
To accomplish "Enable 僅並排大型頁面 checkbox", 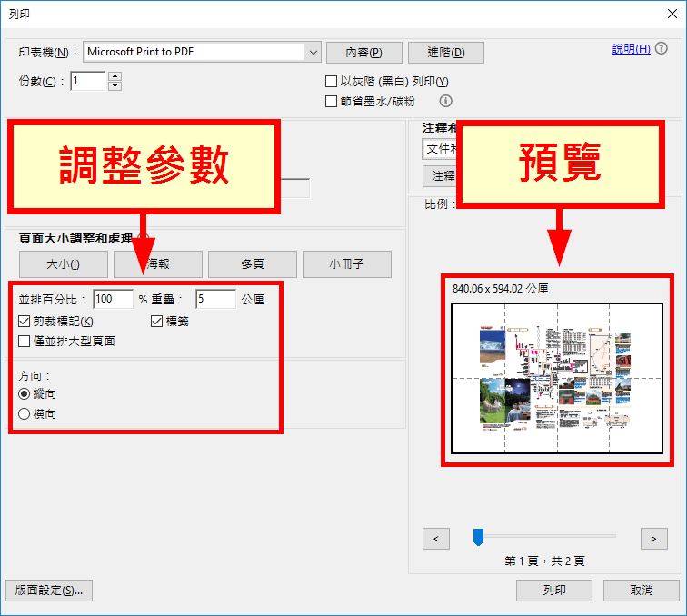I will tap(25, 341).
